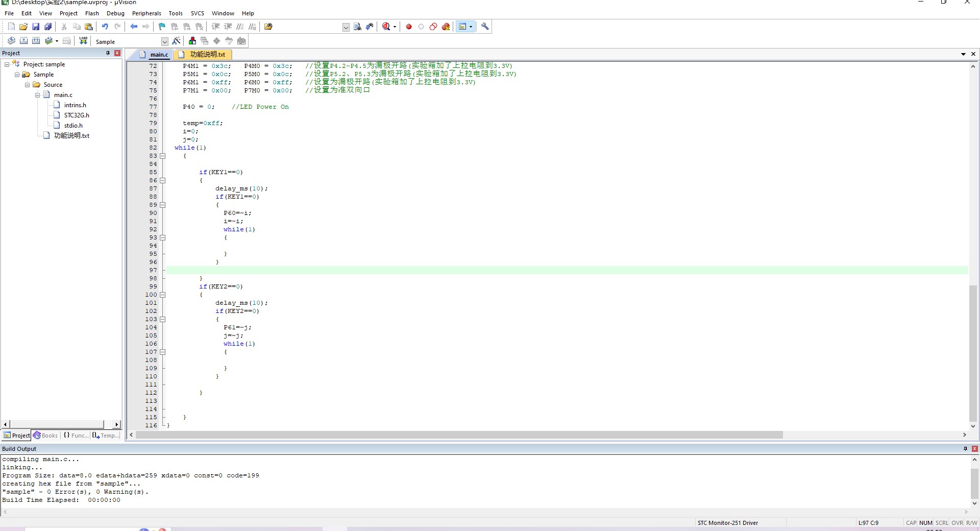The width and height of the screenshot is (980, 531).
Task: Open the Debug menu
Action: point(115,13)
